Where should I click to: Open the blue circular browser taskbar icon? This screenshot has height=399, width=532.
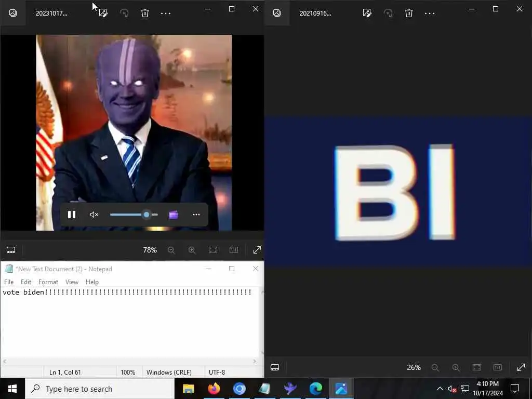pyautogui.click(x=239, y=389)
